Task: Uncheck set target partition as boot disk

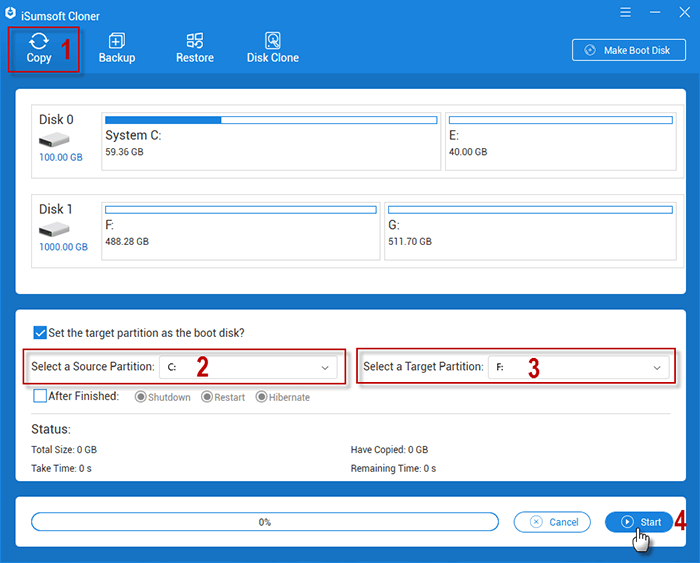Action: pyautogui.click(x=40, y=333)
